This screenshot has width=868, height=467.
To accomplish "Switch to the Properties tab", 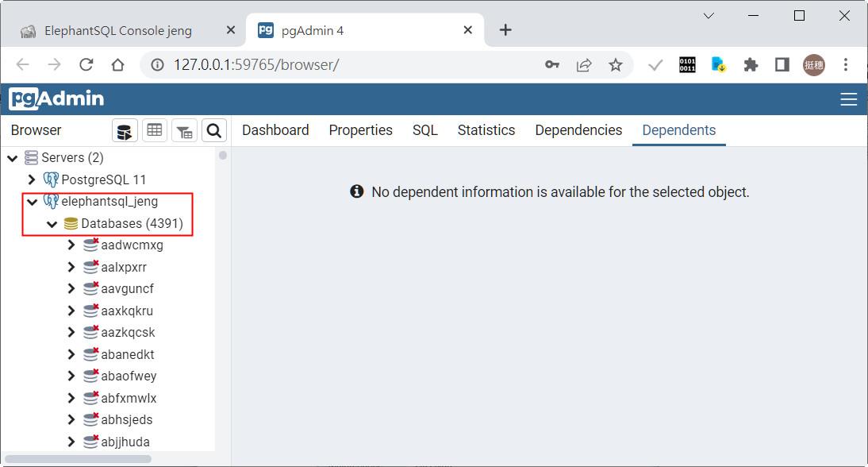I will click(x=360, y=130).
